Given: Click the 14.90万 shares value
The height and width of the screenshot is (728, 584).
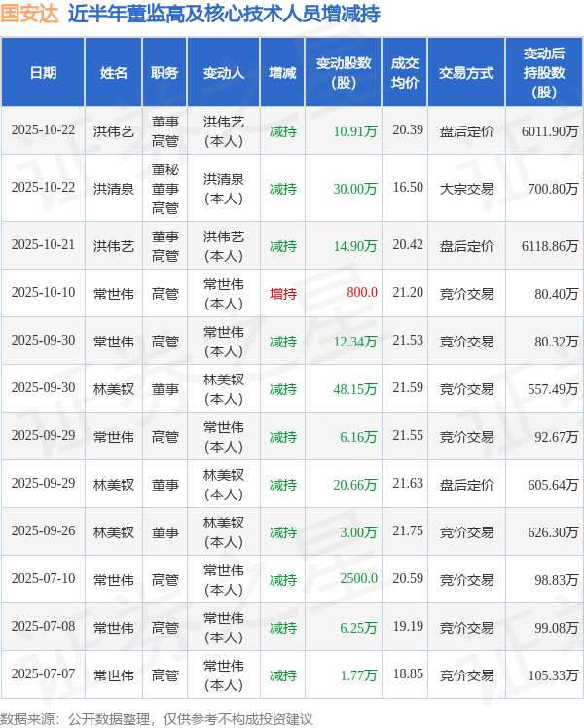Looking at the screenshot, I should [355, 245].
